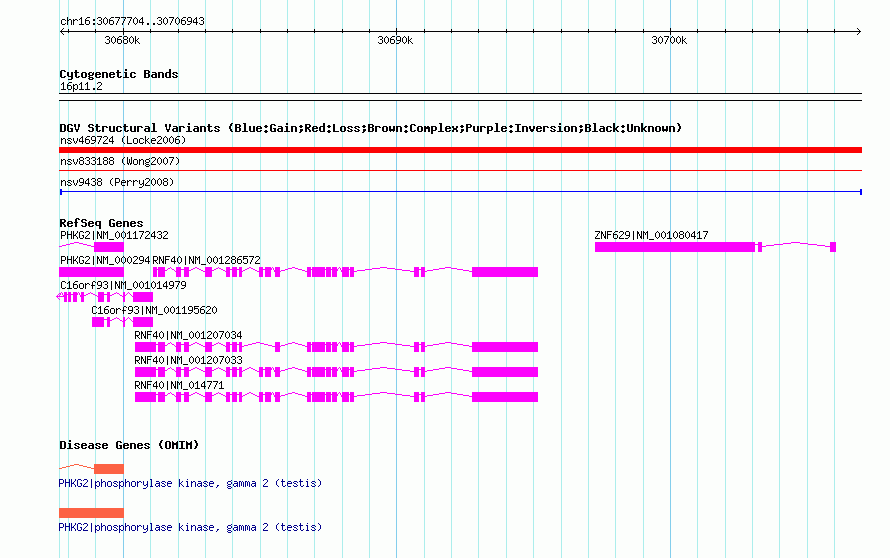Click the DGV Structural Variants track title

(x=370, y=128)
